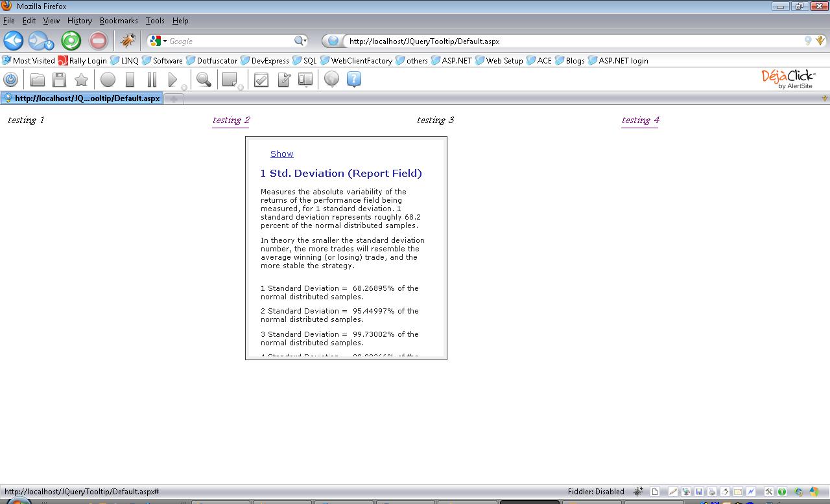Viewport: 830px width, 504px height.
Task: Click the Google search input field
Action: [230, 41]
